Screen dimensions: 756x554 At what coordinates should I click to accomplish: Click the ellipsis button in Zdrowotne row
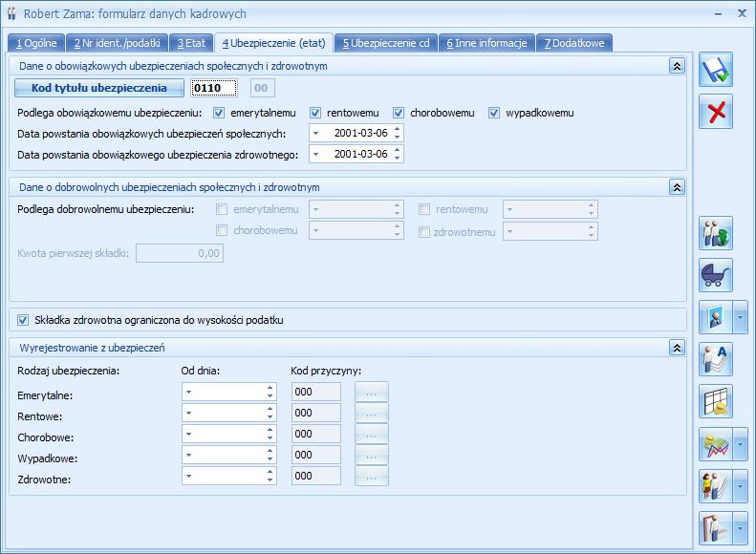(372, 476)
